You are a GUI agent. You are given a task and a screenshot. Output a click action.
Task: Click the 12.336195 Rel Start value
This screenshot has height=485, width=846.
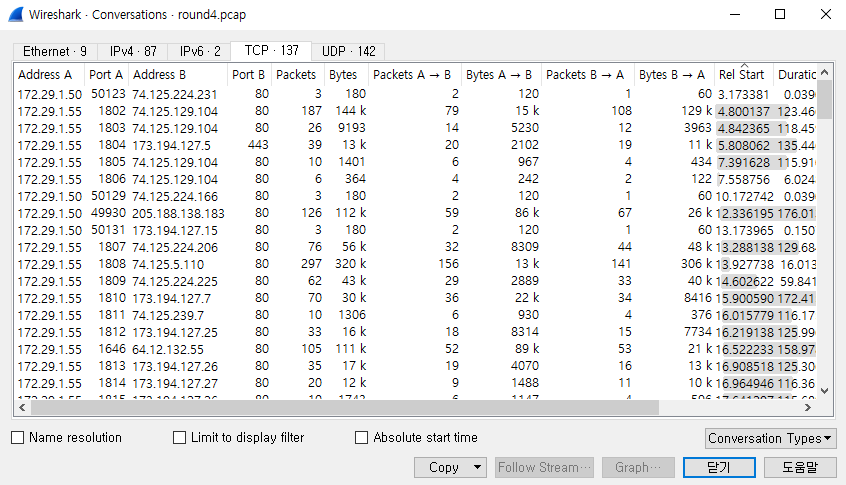pos(745,214)
